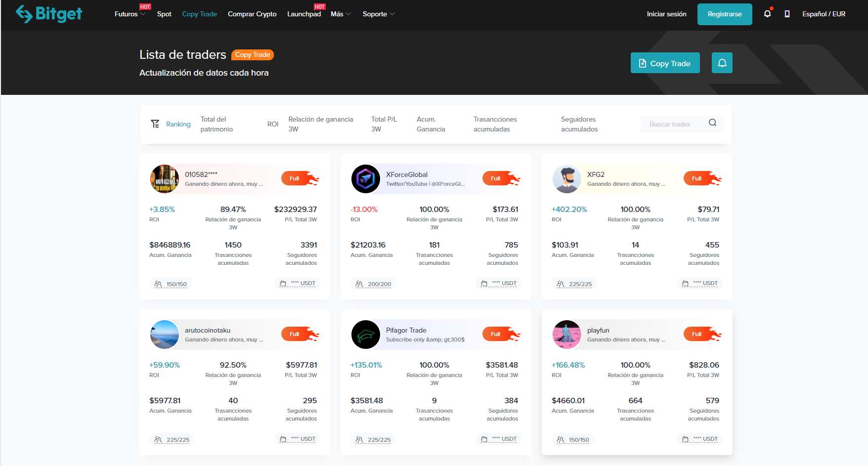Click followers 150/150 on playfun card
The width and height of the screenshot is (868, 466).
pos(573,440)
